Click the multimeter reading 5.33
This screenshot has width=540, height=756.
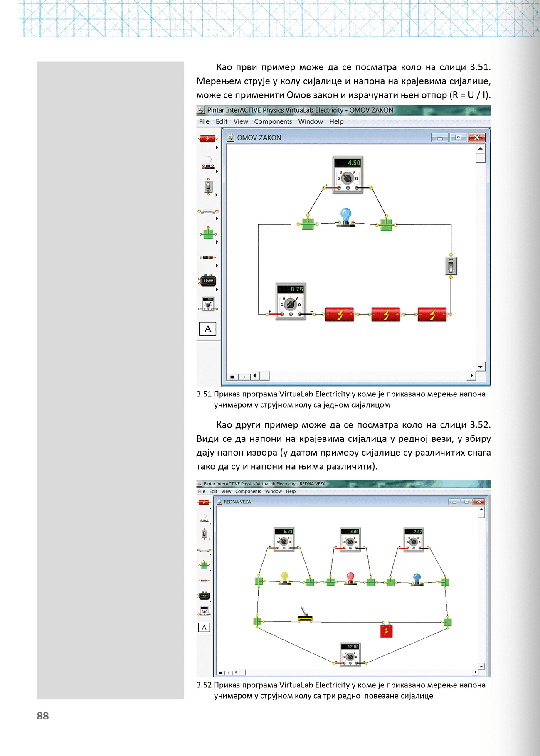[284, 539]
